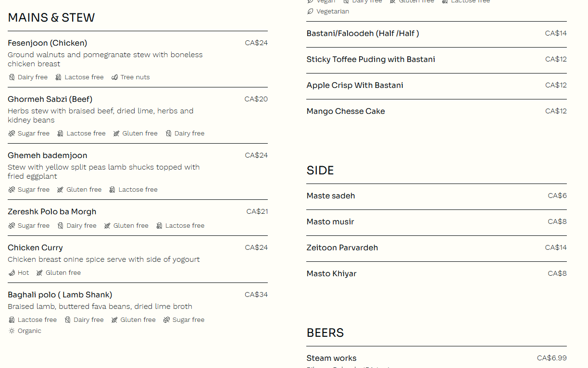
Task: Open Bastani/Faloodeh (Half/Half) dessert
Action: 437,34
